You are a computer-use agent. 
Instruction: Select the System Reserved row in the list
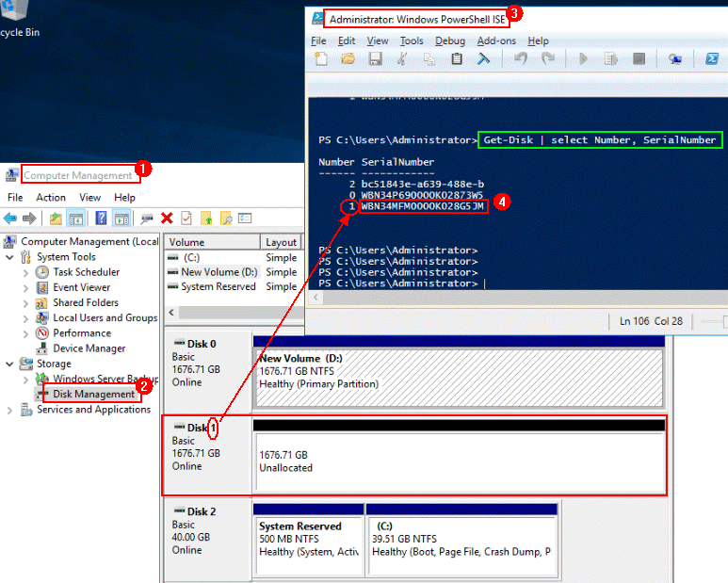click(235, 286)
